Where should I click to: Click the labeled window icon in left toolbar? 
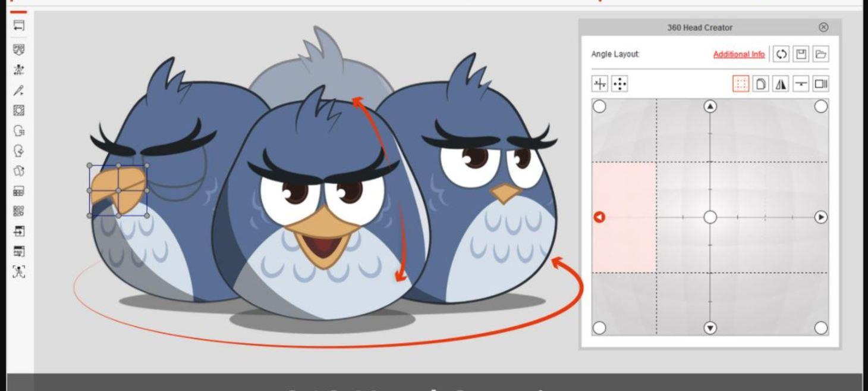(19, 252)
